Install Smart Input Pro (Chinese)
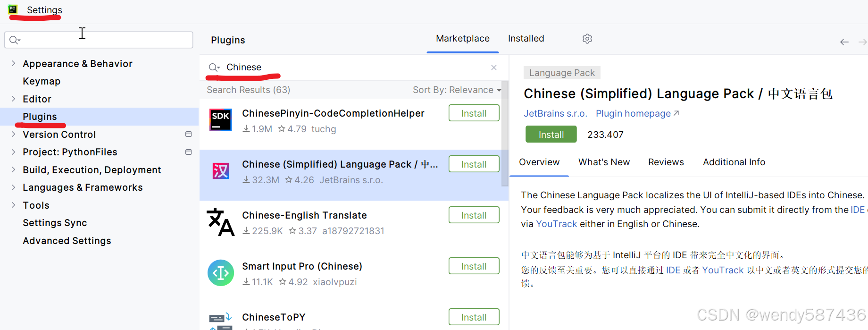Screen dimensions: 868x330 474,266
